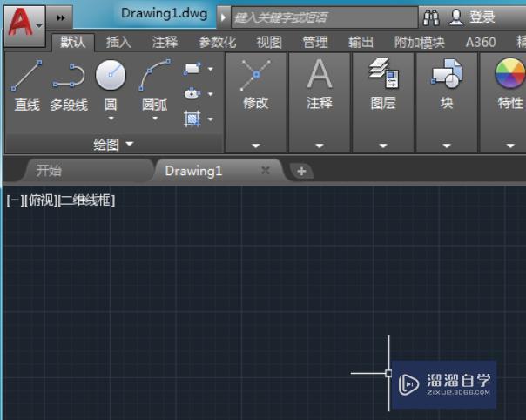
Task: Open the Layers (图层) panel icon
Action: 383,73
